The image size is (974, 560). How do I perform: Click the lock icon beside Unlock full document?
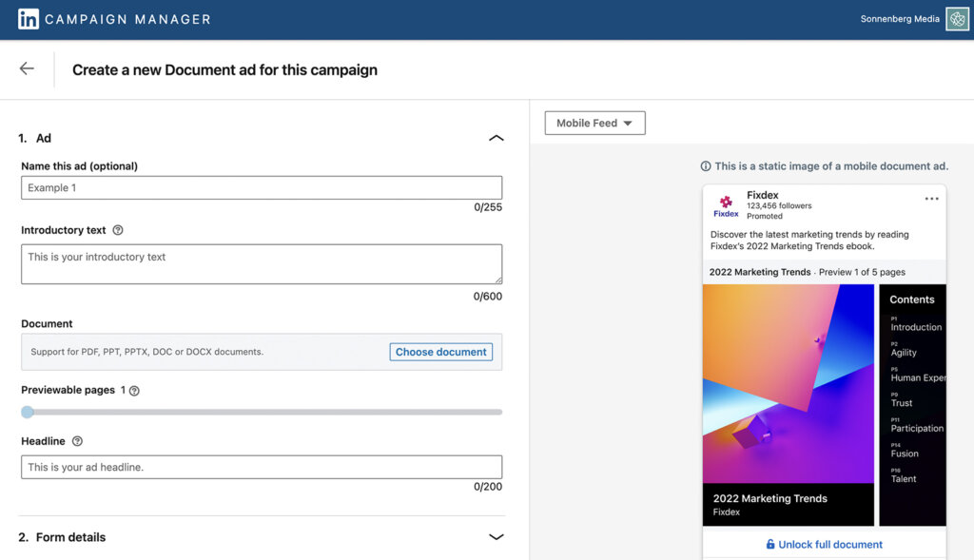coord(770,544)
